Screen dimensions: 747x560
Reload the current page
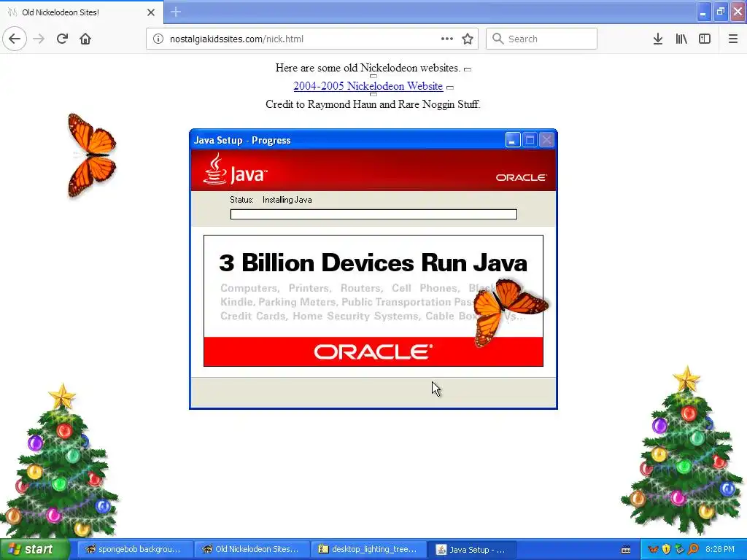pyautogui.click(x=63, y=39)
